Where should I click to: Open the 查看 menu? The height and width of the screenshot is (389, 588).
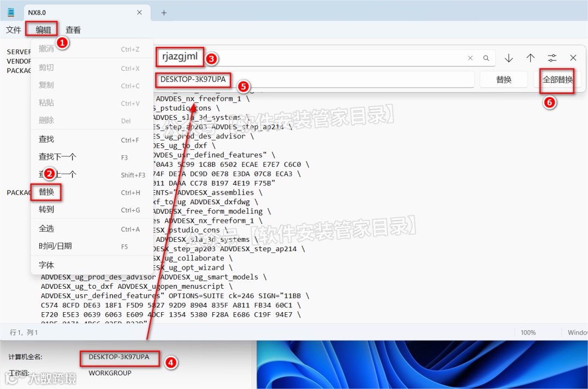point(73,30)
